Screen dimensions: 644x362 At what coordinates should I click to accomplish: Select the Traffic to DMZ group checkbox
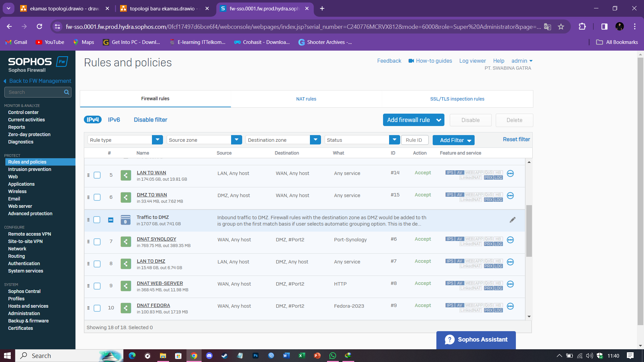coord(97,220)
